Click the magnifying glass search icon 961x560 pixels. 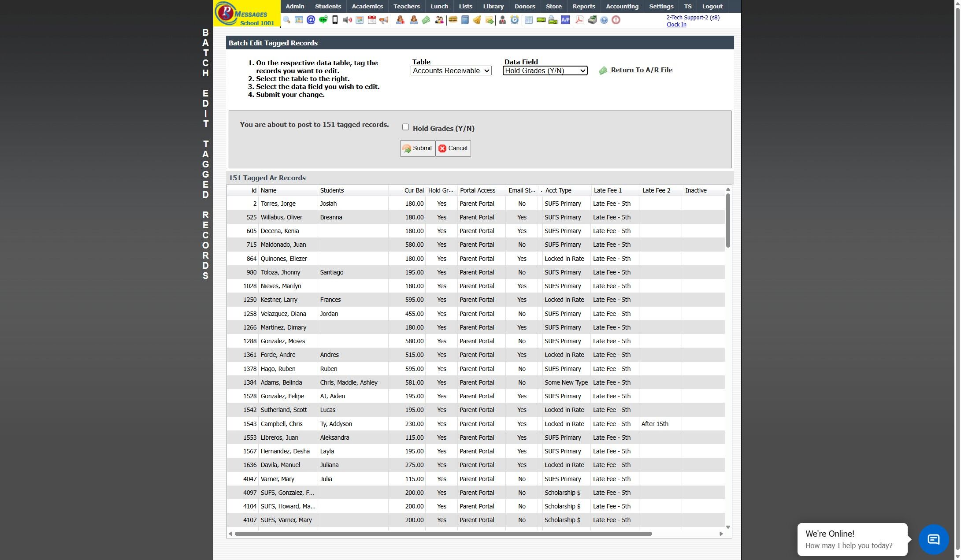click(286, 20)
